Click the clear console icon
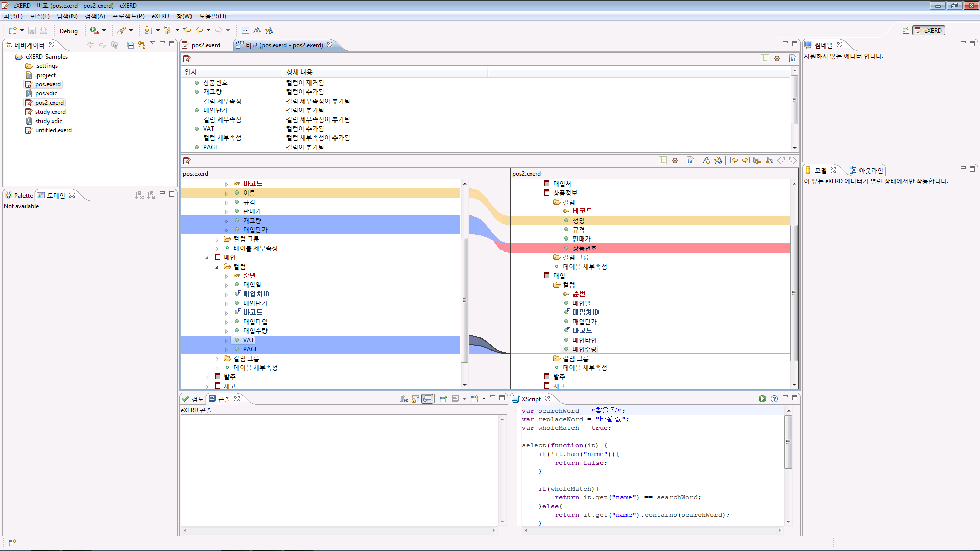Viewport: 980px width, 551px height. click(x=403, y=399)
